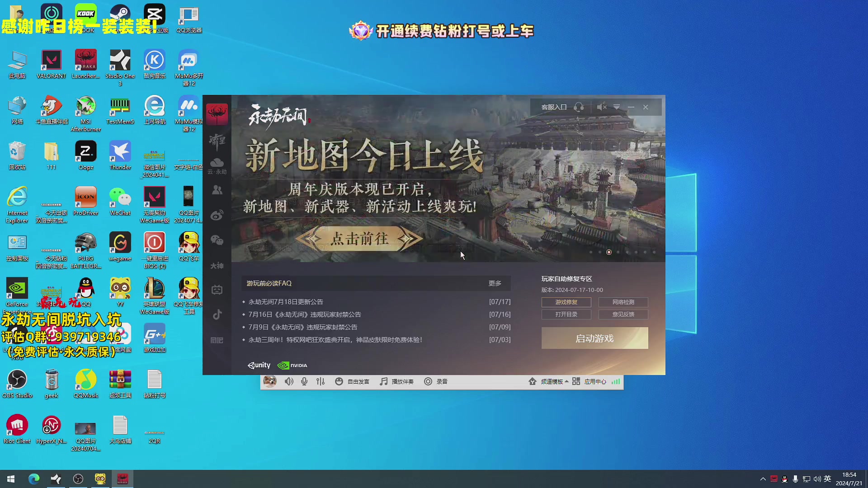Click the WeChat desktop icon
The image size is (868, 488).
click(x=120, y=201)
